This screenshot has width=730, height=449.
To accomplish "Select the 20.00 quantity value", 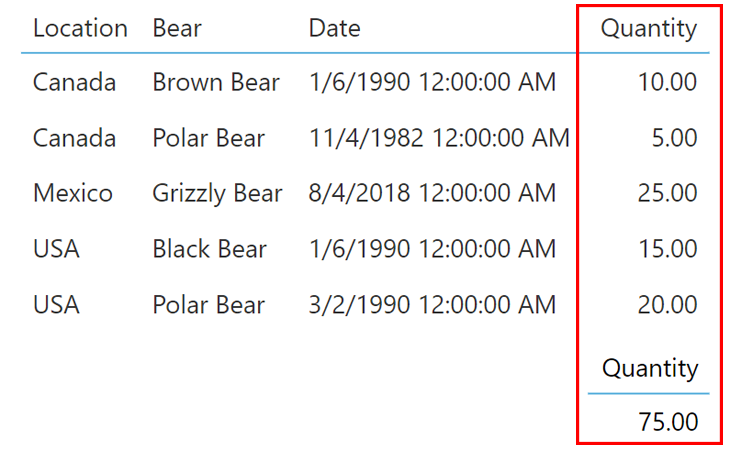I will [667, 305].
